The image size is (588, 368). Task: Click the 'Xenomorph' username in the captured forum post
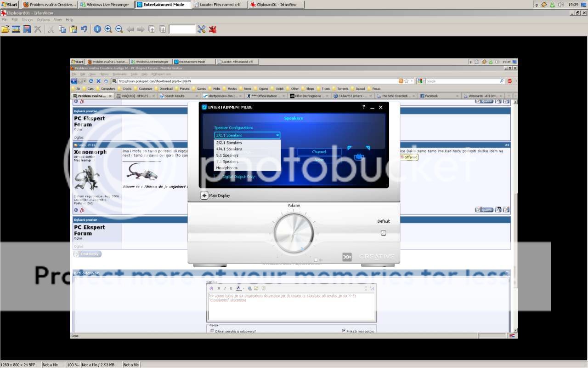pyautogui.click(x=90, y=152)
